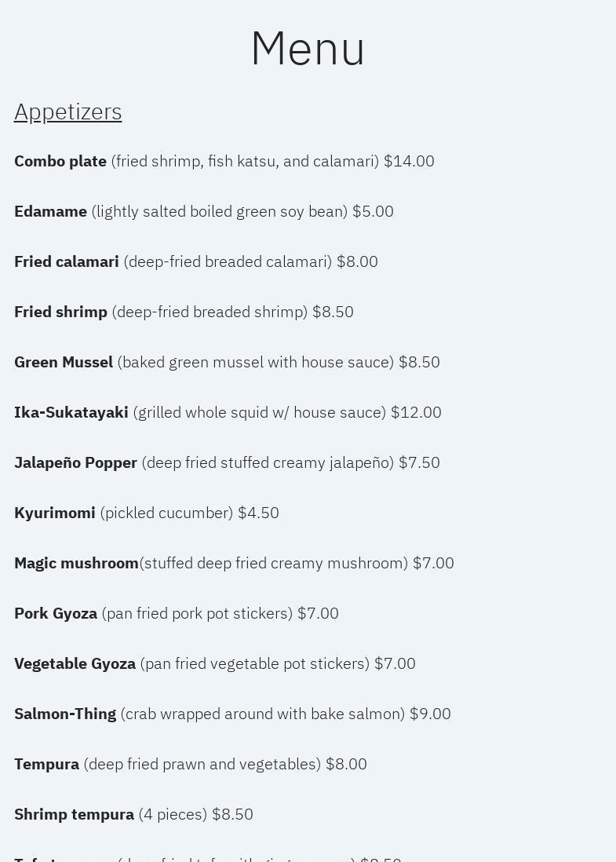
Task: Click the Salmon-Thing item name
Action: pyautogui.click(x=65, y=714)
